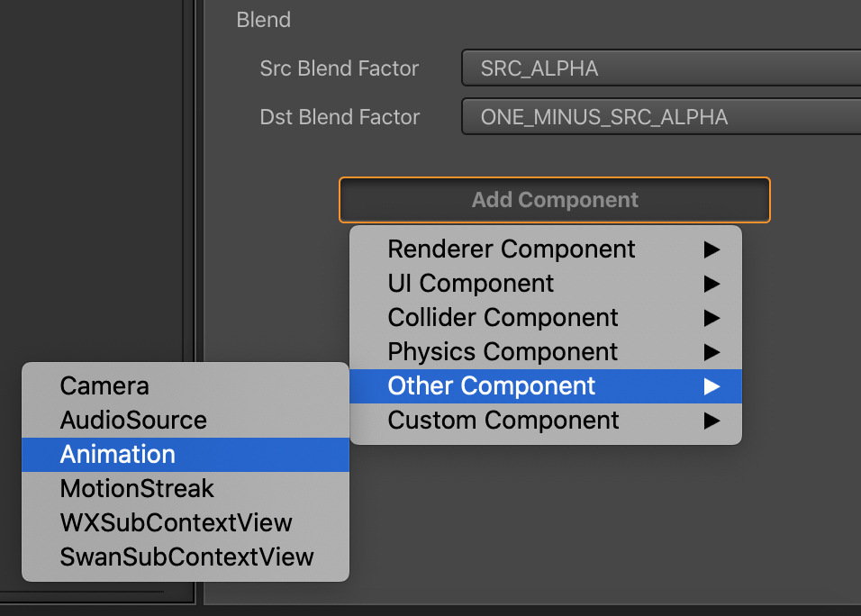Viewport: 861px width, 616px height.
Task: Select Animation in the submenu
Action: click(186, 455)
